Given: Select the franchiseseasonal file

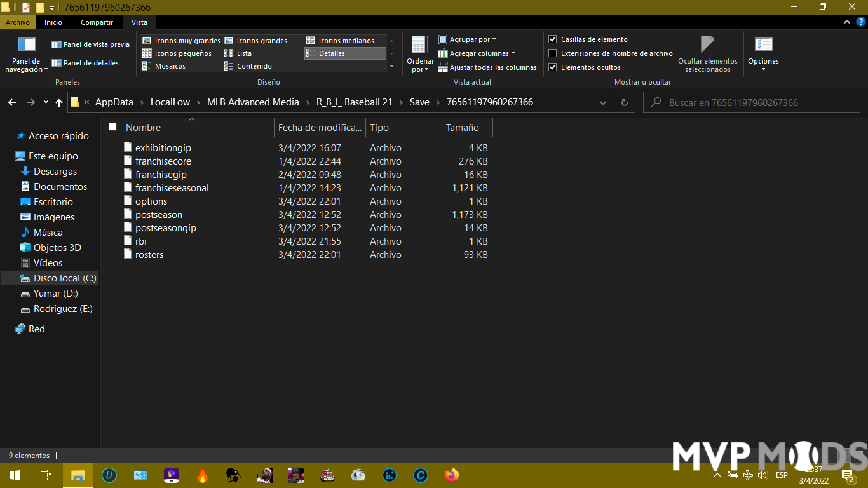Looking at the screenshot, I should (172, 187).
